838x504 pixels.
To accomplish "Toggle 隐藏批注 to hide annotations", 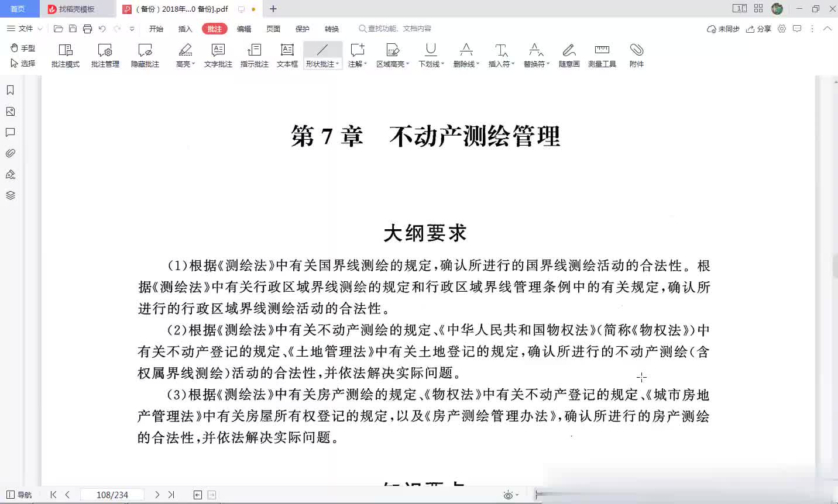I will [145, 56].
